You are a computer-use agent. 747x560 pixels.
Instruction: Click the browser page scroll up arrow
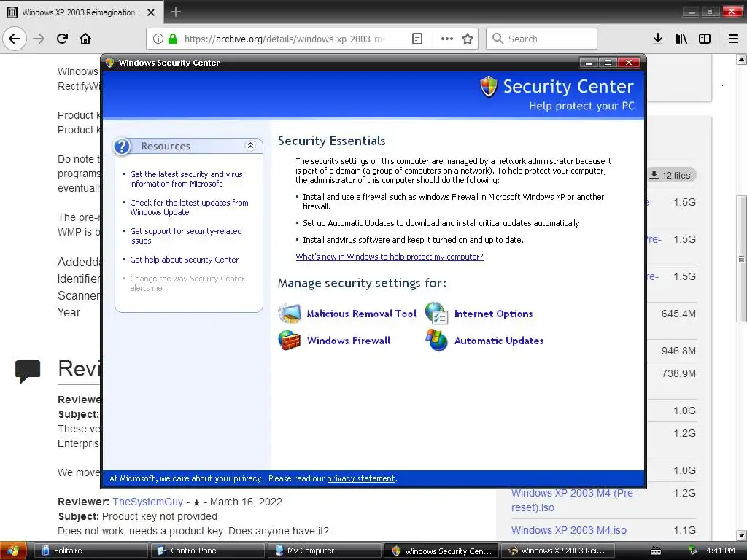pyautogui.click(x=741, y=60)
